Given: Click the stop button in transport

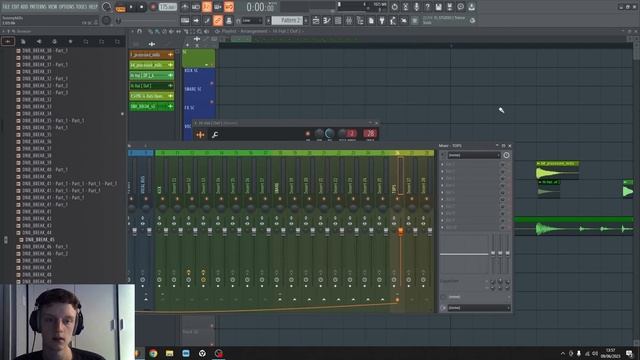Looking at the screenshot, I should point(142,7).
